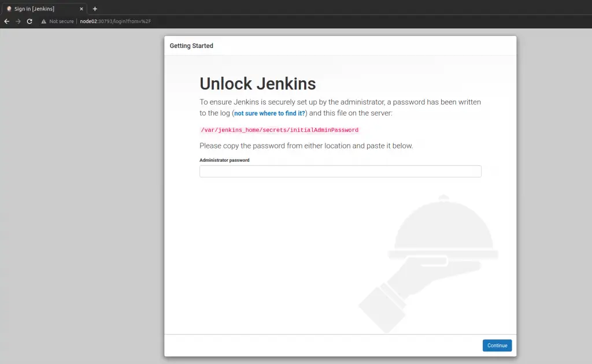This screenshot has width=592, height=364.
Task: Select the Sign in [Jenkins] tab
Action: (45, 9)
